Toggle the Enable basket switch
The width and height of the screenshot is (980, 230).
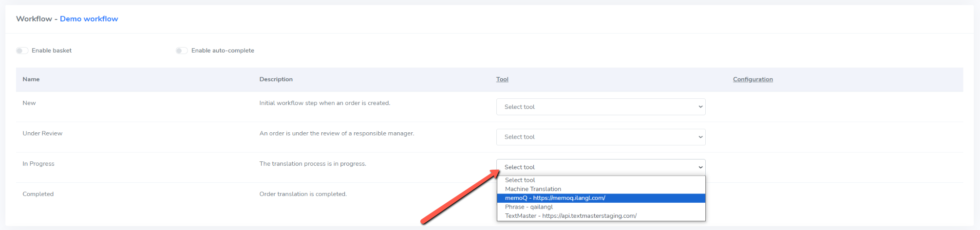click(22, 51)
